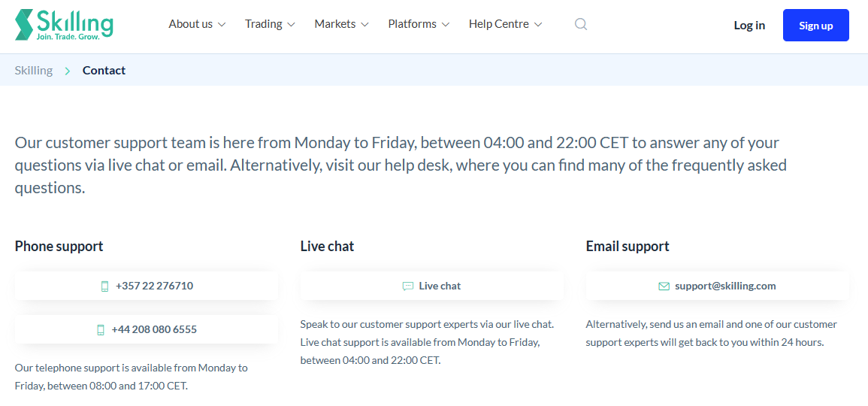Call the +357 22 276710 number
The height and width of the screenshot is (406, 868).
155,286
